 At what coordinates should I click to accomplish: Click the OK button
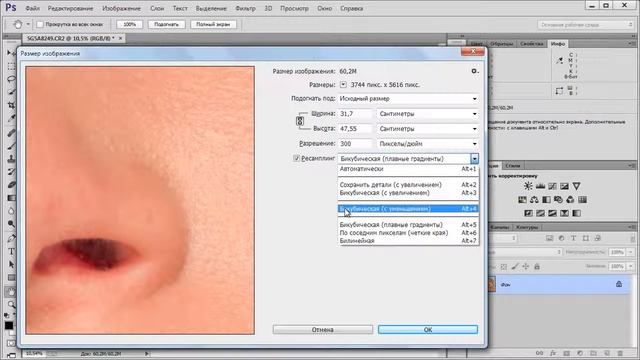click(428, 329)
